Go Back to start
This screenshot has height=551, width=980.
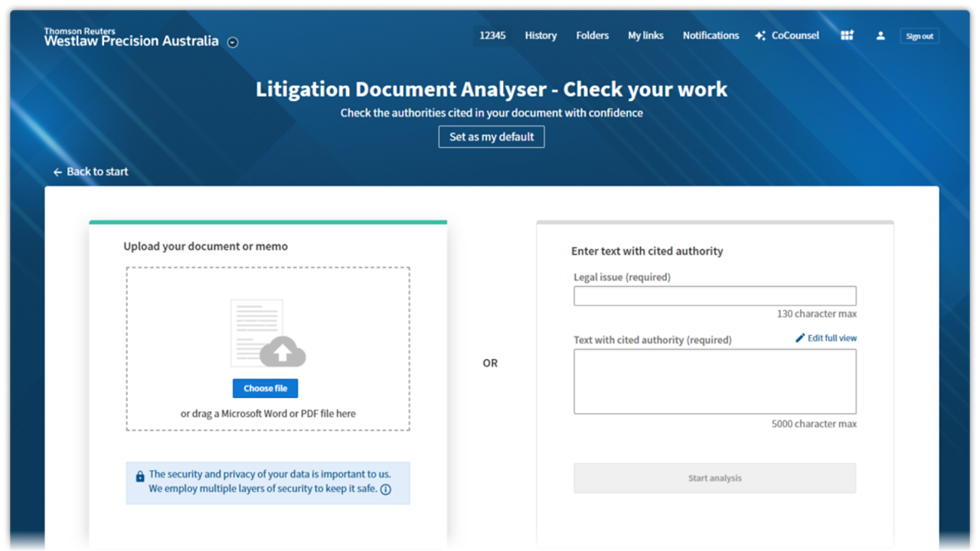[90, 171]
